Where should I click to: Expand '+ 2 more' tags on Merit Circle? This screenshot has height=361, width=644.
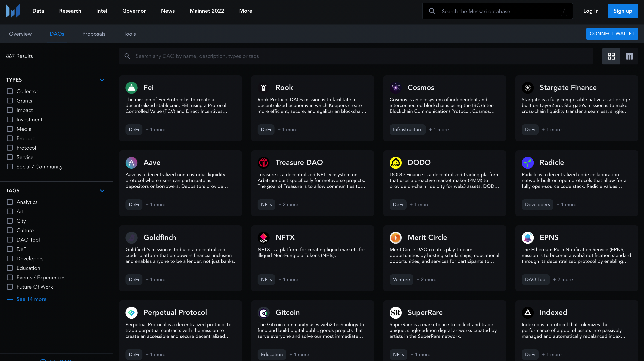[x=426, y=279]
